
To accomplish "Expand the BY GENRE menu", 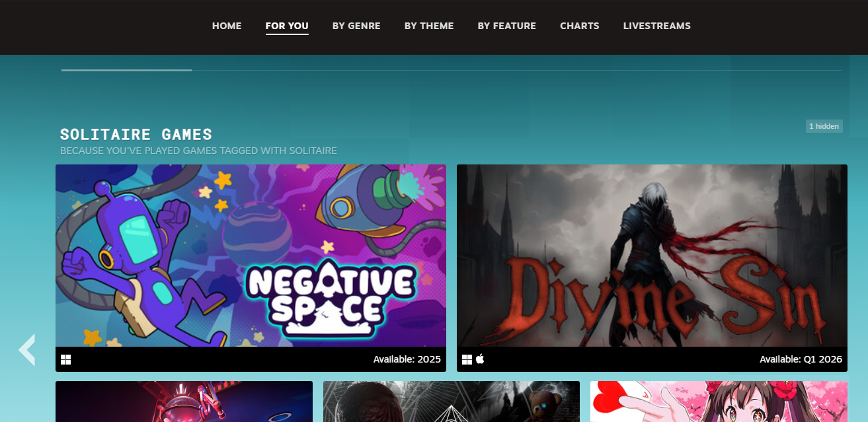I will (x=356, y=26).
